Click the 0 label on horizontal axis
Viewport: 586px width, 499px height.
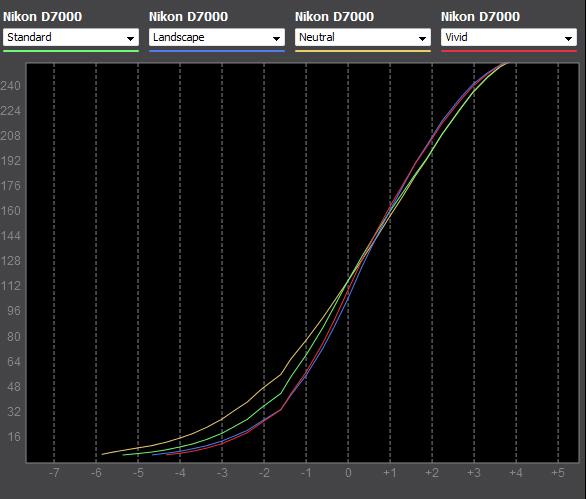pyautogui.click(x=348, y=473)
